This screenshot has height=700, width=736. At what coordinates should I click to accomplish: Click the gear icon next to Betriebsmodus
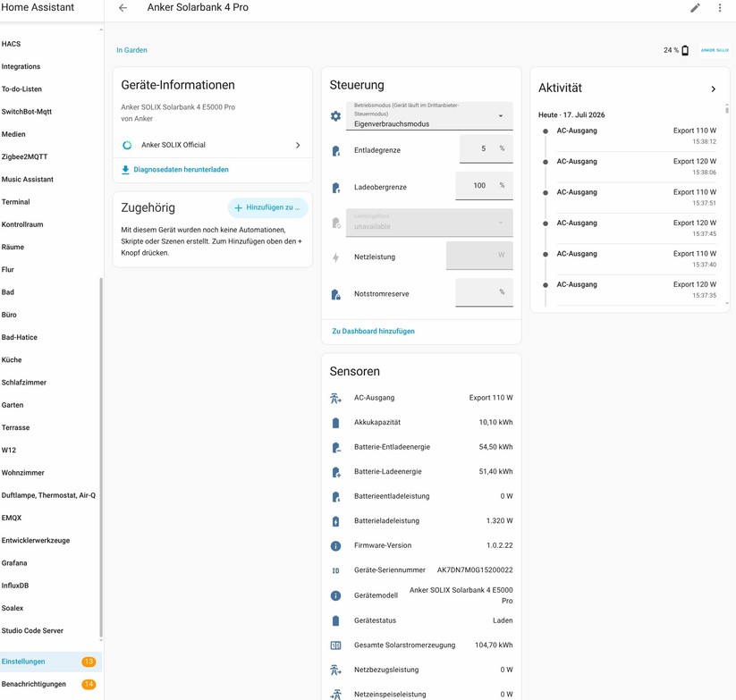[x=335, y=116]
